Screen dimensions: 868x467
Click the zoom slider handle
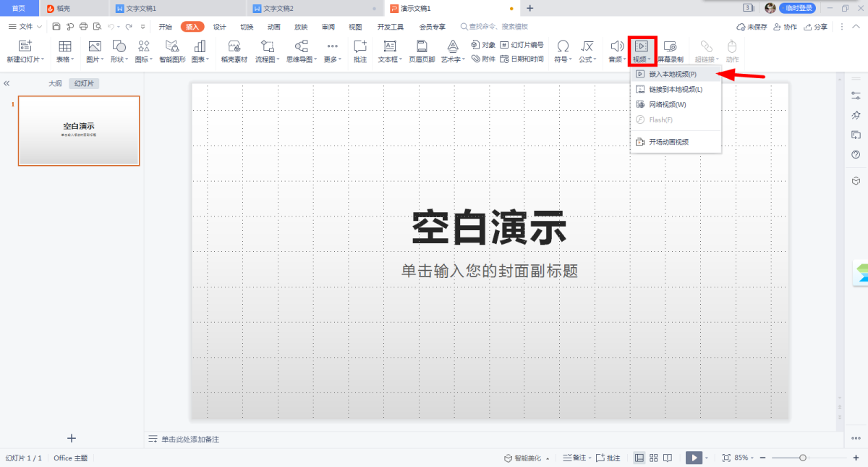[802, 458]
